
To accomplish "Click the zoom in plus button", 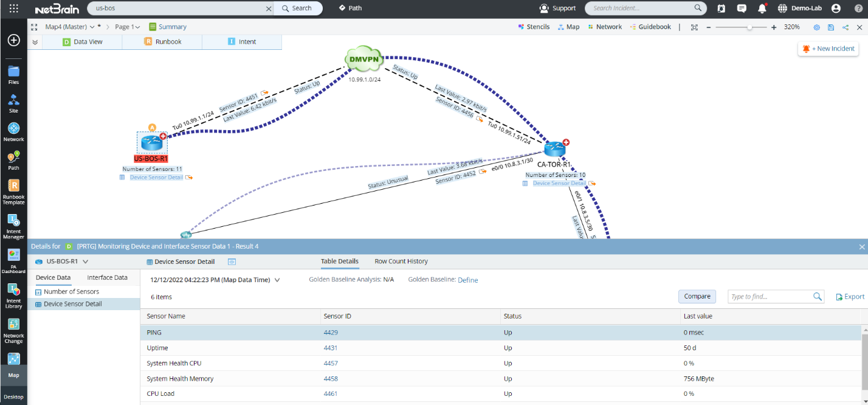I will pyautogui.click(x=774, y=27).
